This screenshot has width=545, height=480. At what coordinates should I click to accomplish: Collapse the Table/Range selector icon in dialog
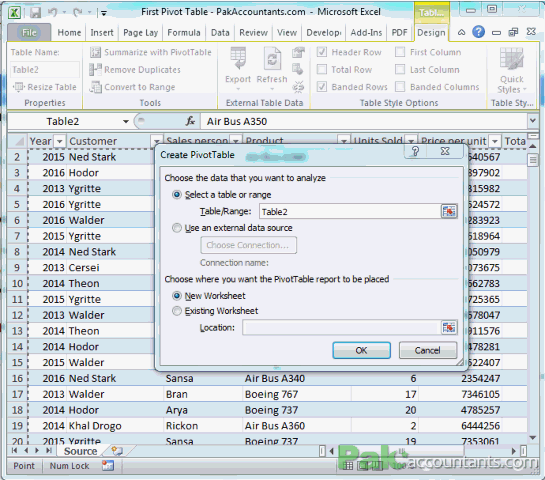tap(449, 211)
